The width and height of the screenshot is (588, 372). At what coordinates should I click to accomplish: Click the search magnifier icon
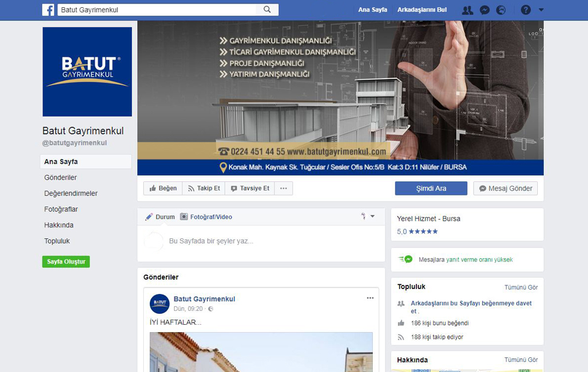pos(267,10)
